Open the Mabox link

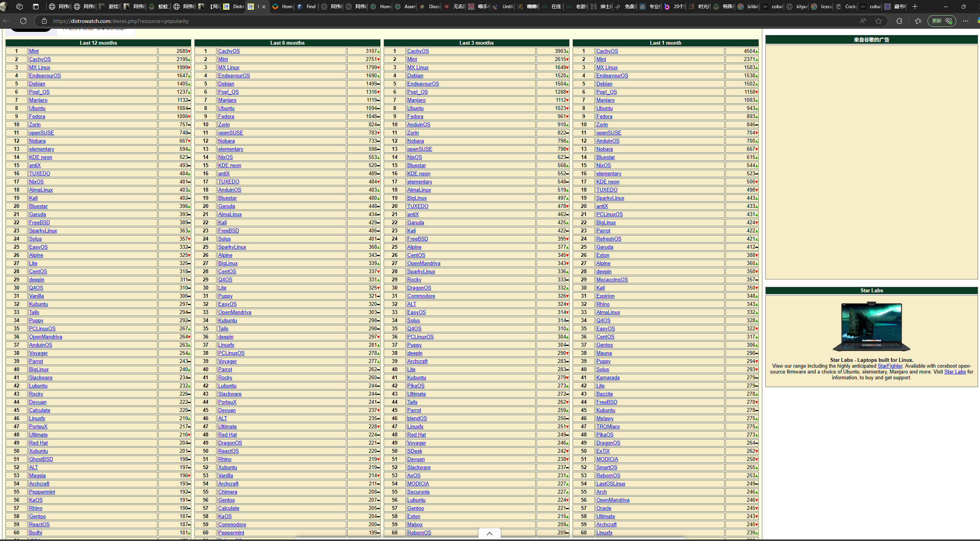(x=415, y=525)
